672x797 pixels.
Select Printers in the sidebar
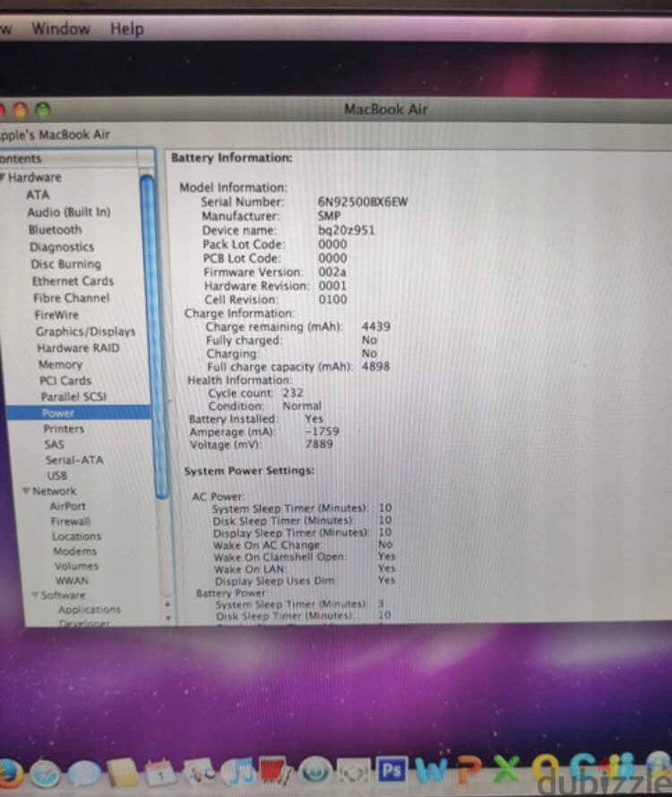(x=64, y=429)
